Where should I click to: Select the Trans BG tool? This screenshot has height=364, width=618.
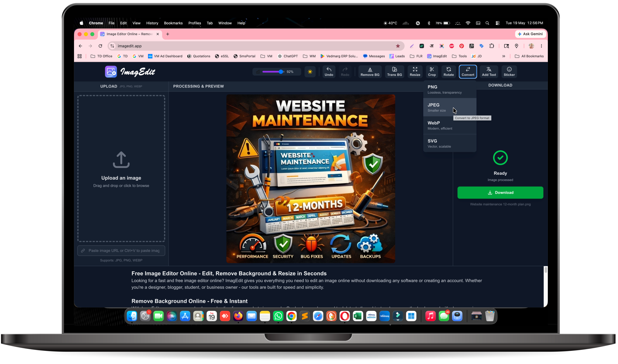[x=394, y=71]
